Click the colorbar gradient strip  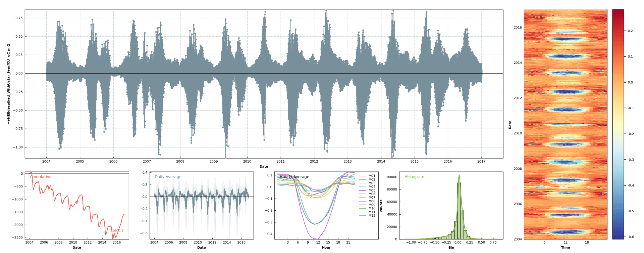[x=618, y=124]
